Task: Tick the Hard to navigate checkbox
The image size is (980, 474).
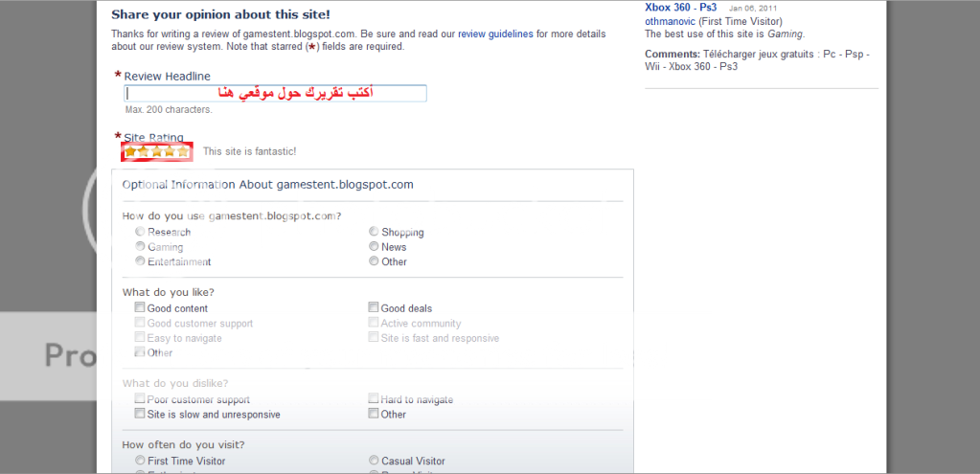Action: click(373, 399)
